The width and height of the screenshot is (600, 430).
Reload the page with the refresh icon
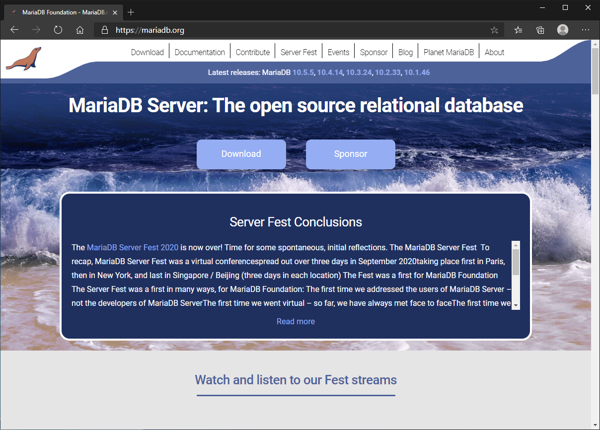[58, 30]
